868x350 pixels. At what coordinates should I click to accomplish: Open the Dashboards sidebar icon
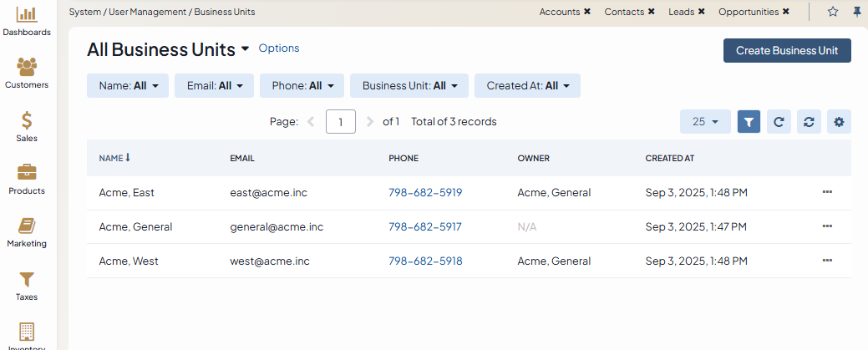tap(27, 21)
